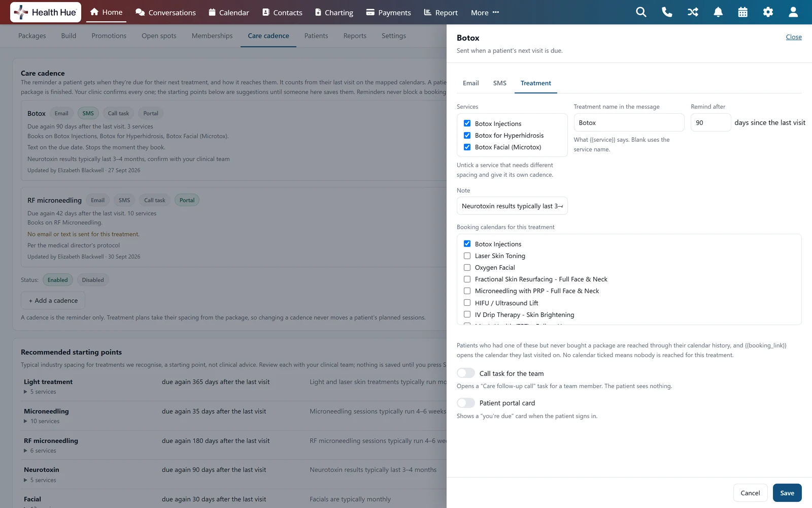
Task: Open the Packages tab
Action: (x=32, y=36)
